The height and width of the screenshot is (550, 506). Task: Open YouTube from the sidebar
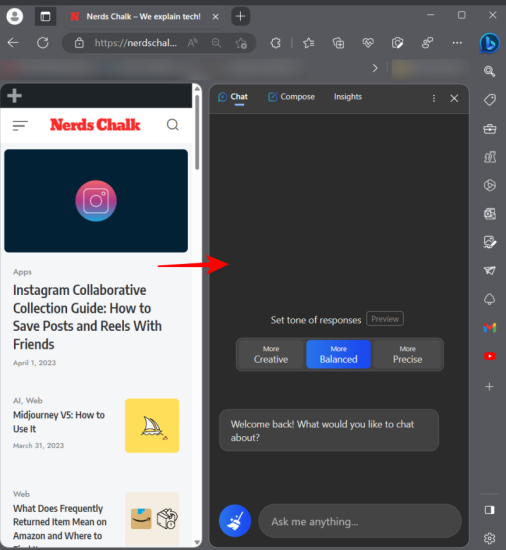[x=490, y=356]
